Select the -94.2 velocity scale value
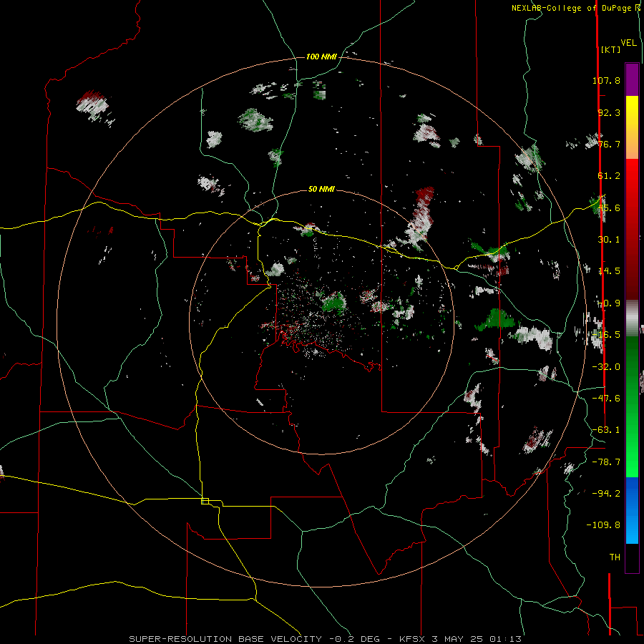The height and width of the screenshot is (644, 644). [606, 493]
